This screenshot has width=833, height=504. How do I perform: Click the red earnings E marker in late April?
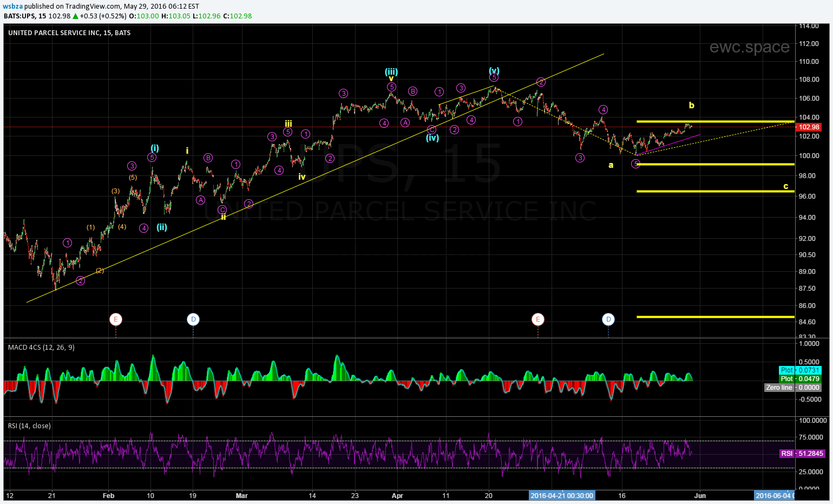pyautogui.click(x=537, y=319)
